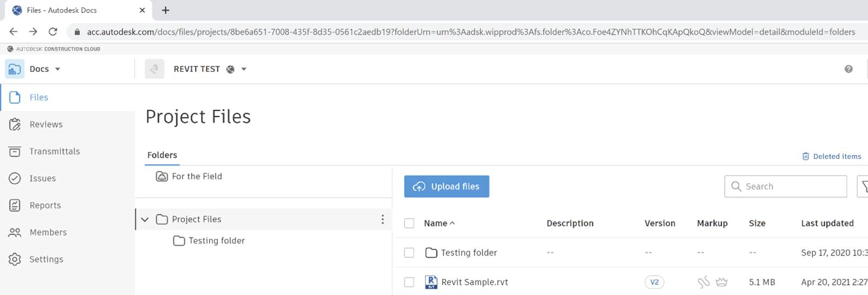This screenshot has height=295, width=868.
Task: Open the Docs module icon
Action: tap(15, 69)
